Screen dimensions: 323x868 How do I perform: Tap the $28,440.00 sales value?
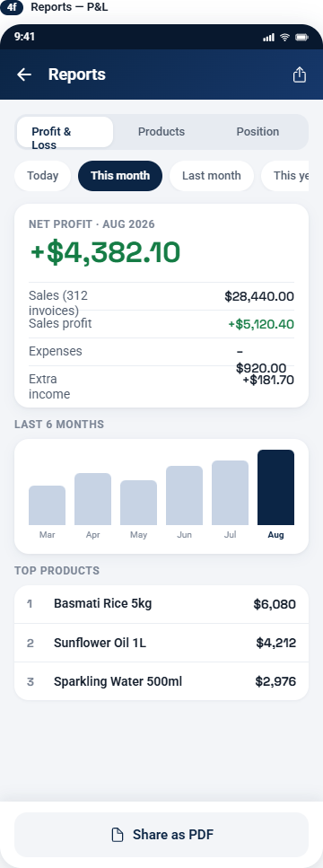point(259,297)
